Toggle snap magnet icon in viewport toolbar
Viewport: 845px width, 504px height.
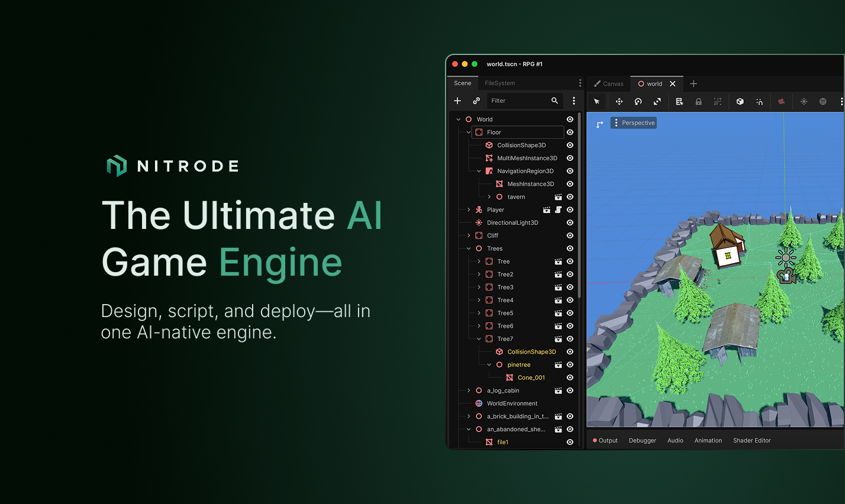(x=759, y=101)
